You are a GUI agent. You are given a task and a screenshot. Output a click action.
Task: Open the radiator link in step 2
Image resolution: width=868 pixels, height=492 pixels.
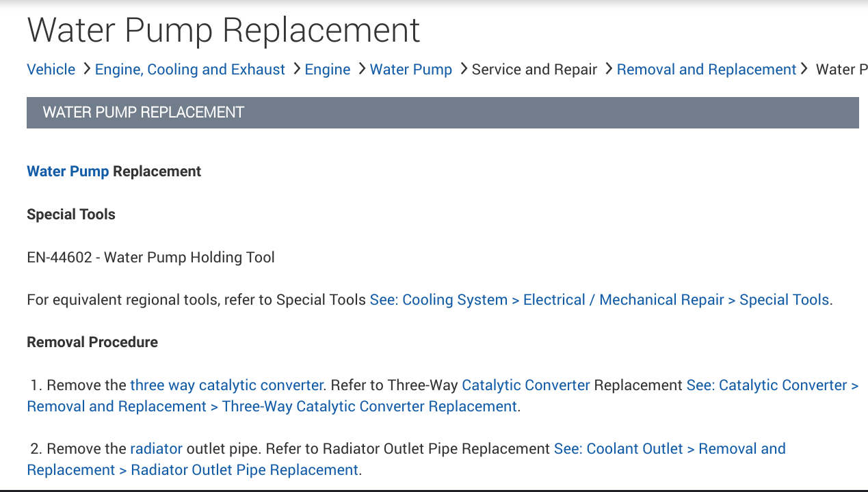(x=156, y=449)
